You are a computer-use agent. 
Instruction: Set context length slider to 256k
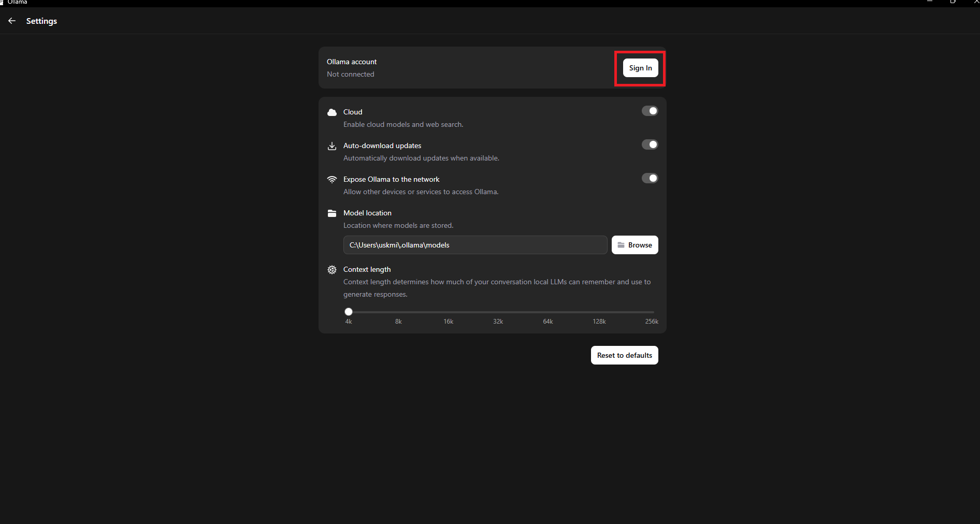coord(653,312)
